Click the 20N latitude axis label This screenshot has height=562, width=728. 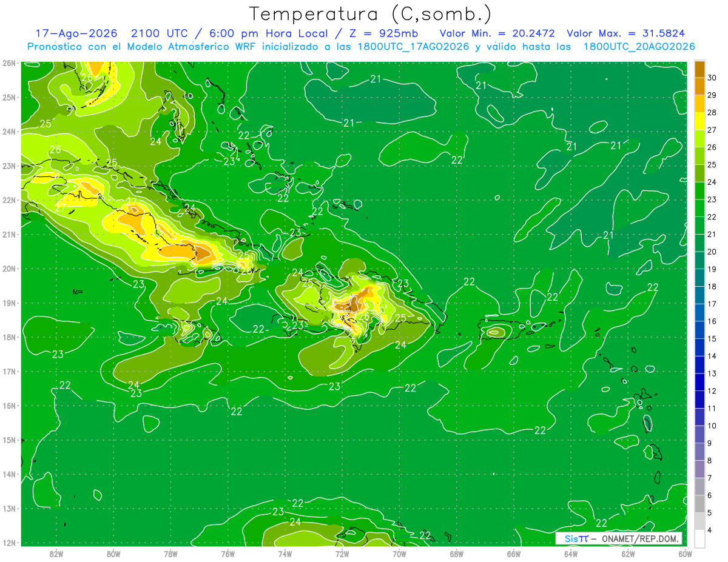tap(8, 269)
